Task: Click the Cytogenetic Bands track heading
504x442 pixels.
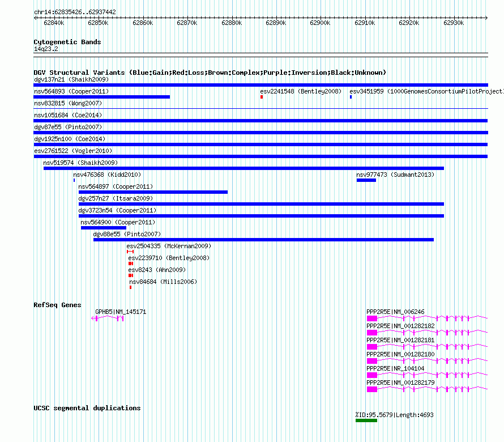Action: pyautogui.click(x=67, y=42)
